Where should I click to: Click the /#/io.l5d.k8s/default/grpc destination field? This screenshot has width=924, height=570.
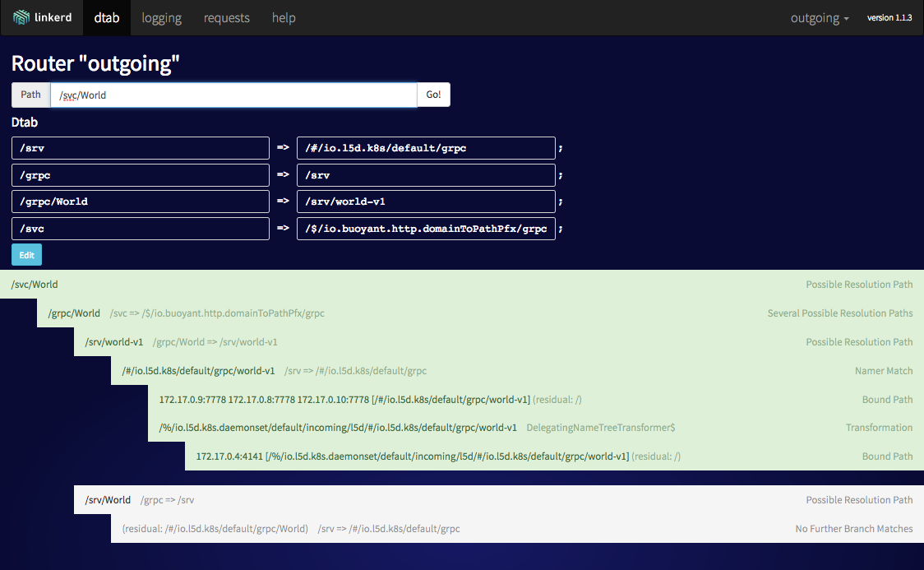(x=426, y=147)
